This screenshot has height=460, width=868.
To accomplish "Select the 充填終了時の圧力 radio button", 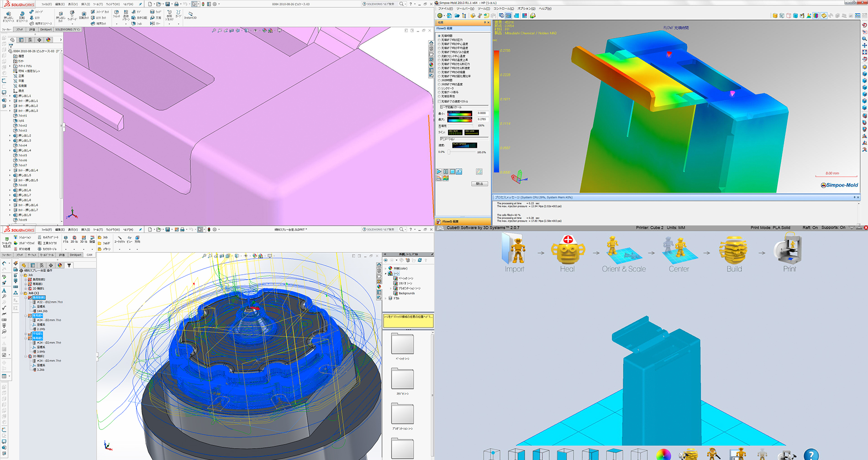I will (439, 40).
